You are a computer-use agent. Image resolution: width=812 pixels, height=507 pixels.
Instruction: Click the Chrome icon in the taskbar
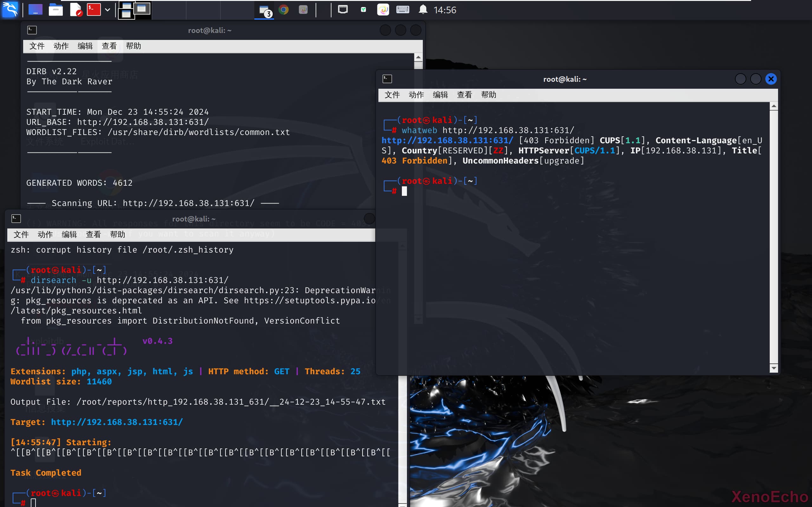point(284,10)
